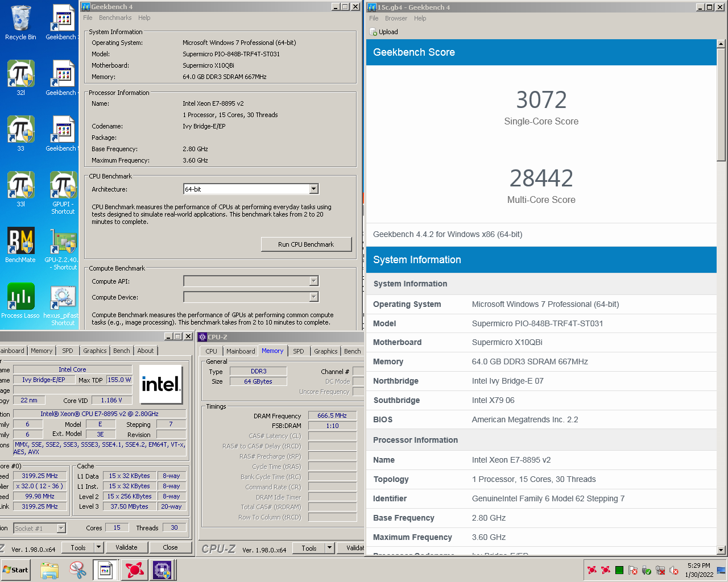
Task: Click the results window vertical scrollbar thumb
Action: (x=721, y=105)
